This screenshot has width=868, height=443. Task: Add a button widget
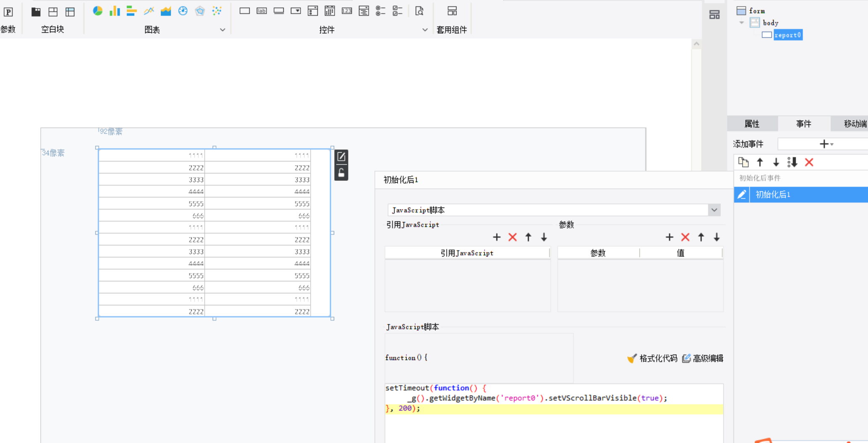[279, 11]
